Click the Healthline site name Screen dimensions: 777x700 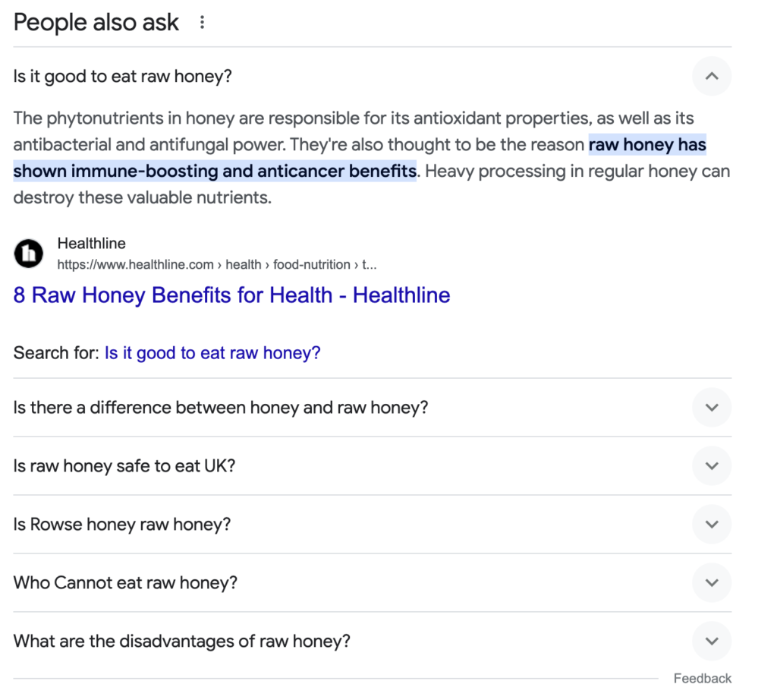[92, 244]
